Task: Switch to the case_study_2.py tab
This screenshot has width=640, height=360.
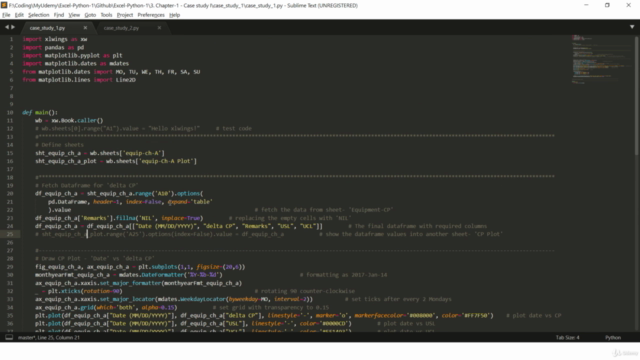Action: pyautogui.click(x=121, y=28)
